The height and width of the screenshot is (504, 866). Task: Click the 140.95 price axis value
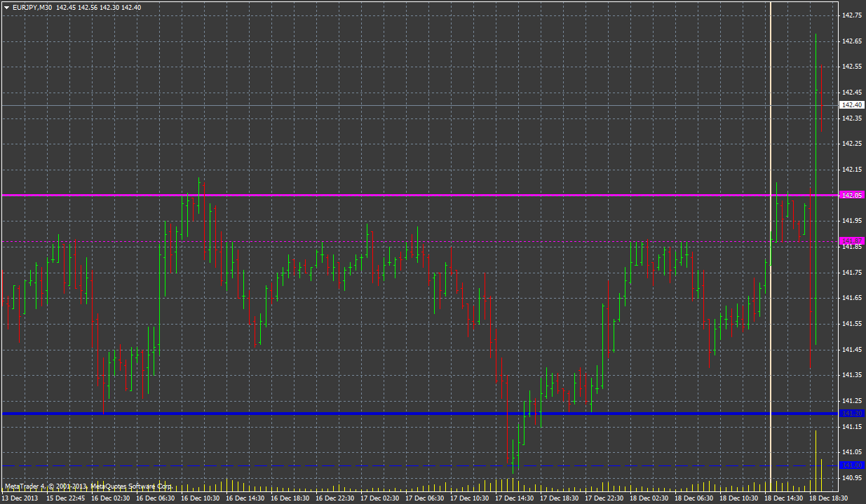tap(852, 477)
